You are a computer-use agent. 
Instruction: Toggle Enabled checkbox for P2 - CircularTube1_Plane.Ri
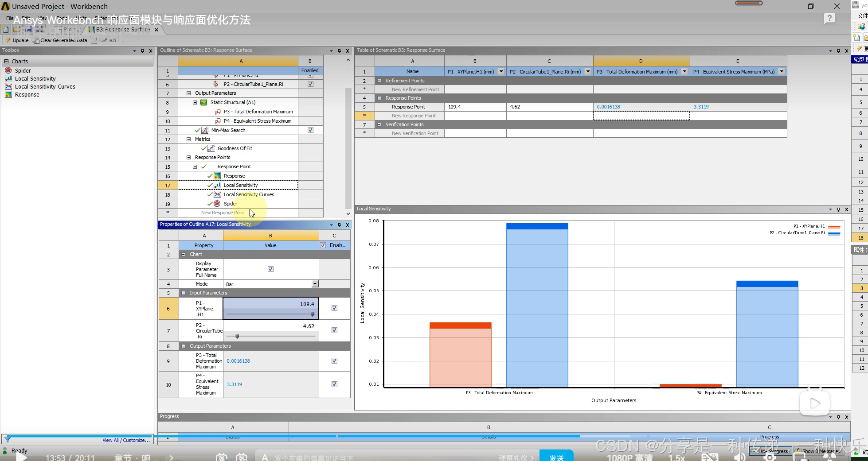click(x=310, y=84)
